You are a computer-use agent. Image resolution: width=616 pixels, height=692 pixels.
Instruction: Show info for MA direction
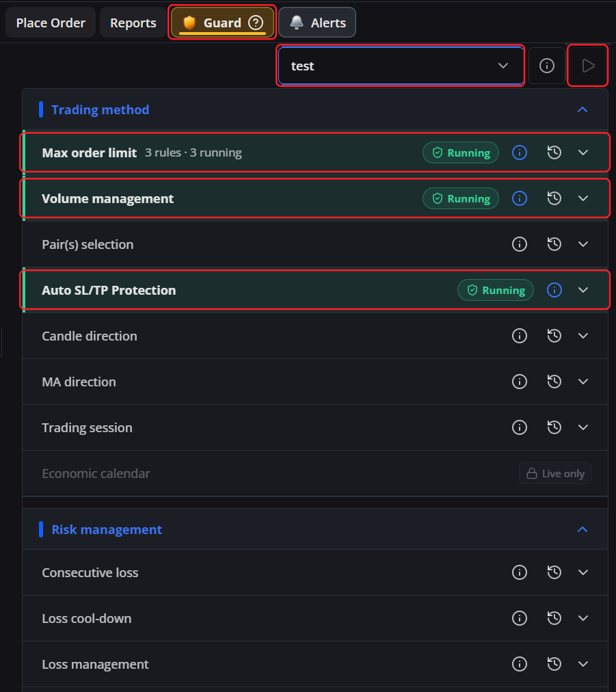point(520,382)
